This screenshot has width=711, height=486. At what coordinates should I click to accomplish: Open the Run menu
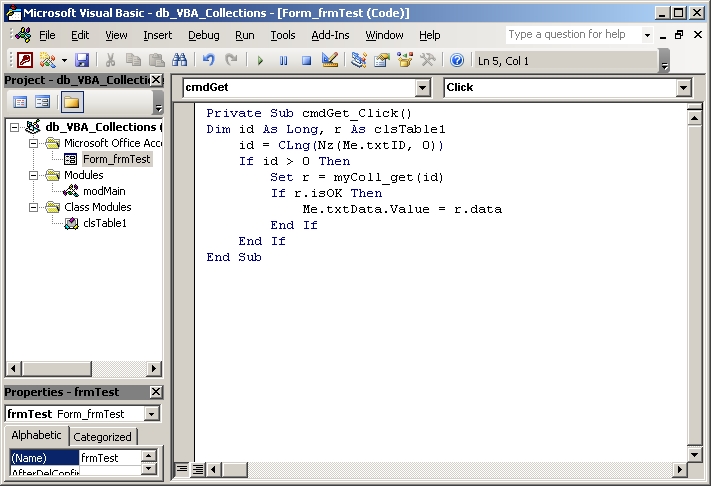244,35
